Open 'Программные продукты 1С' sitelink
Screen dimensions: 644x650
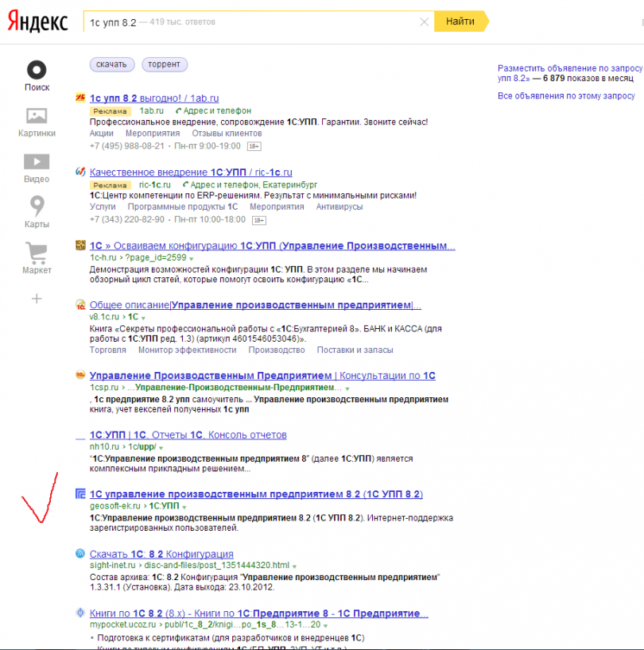coord(183,207)
